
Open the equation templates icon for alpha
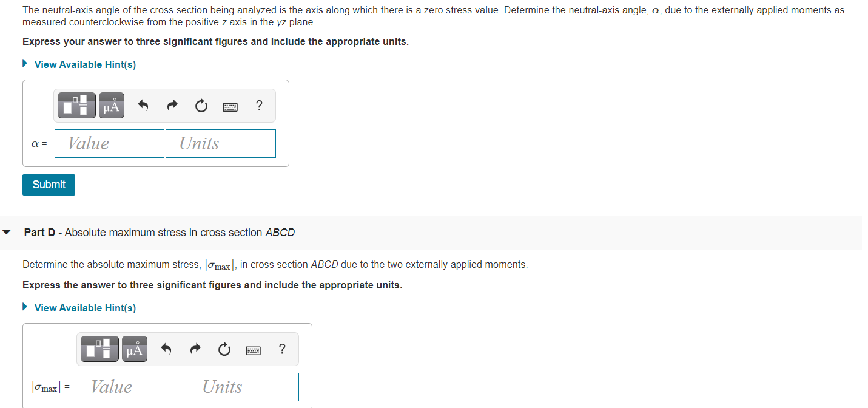tap(76, 105)
